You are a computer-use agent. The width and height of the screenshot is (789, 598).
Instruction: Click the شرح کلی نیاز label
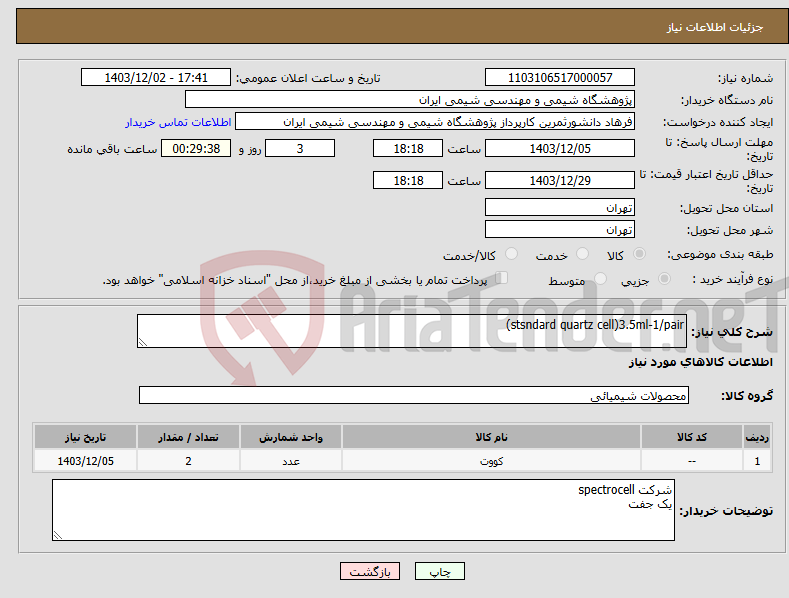tap(732, 332)
